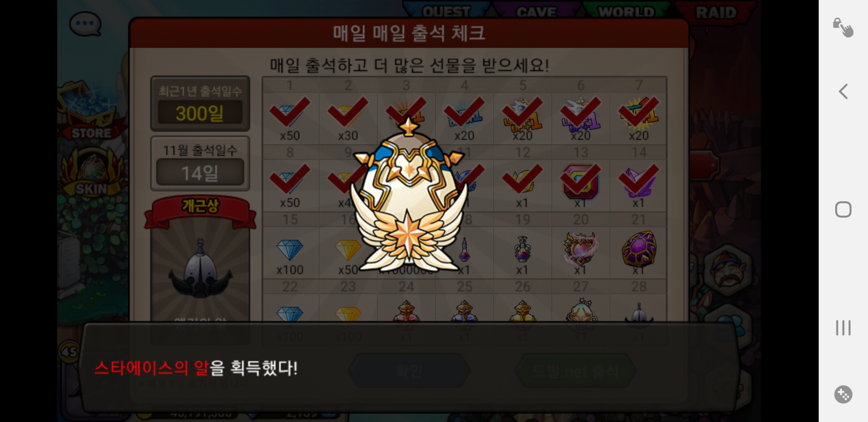
Task: Switch to the RAID tab
Action: (x=716, y=12)
